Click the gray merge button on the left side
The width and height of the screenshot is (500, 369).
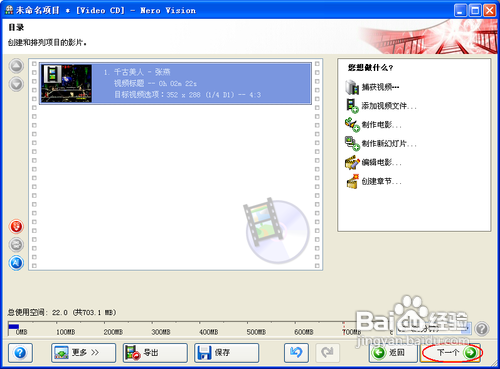pos(16,245)
